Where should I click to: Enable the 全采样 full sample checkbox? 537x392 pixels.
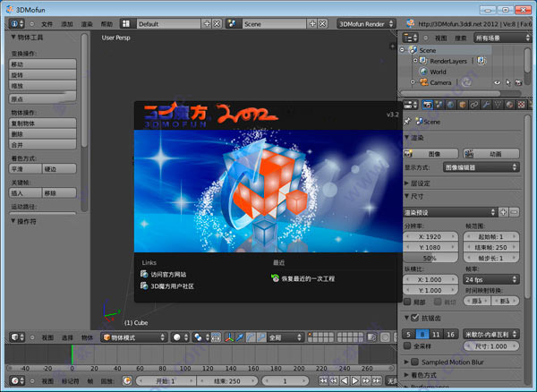pos(407,345)
